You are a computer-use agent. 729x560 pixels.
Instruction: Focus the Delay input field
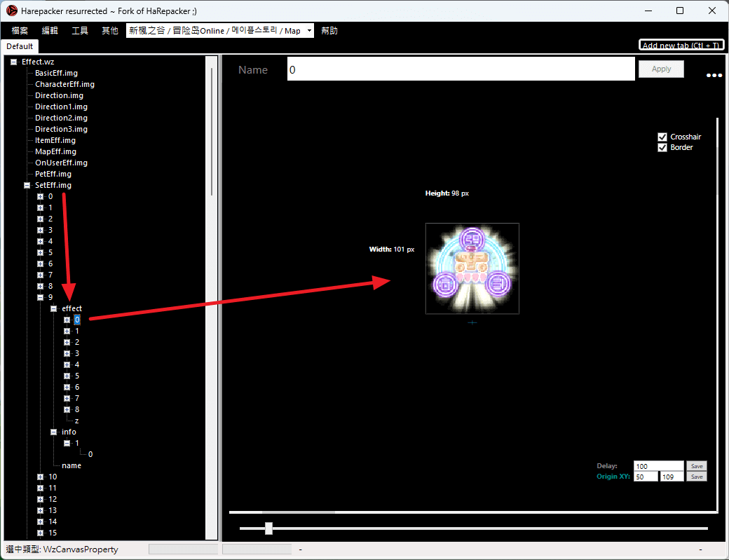(658, 465)
